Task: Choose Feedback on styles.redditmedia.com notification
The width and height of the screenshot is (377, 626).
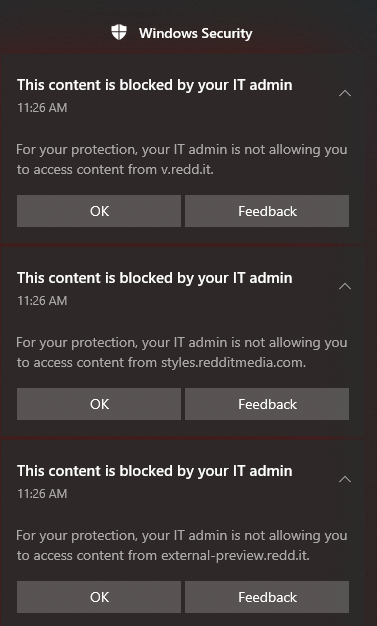Action: 267,404
